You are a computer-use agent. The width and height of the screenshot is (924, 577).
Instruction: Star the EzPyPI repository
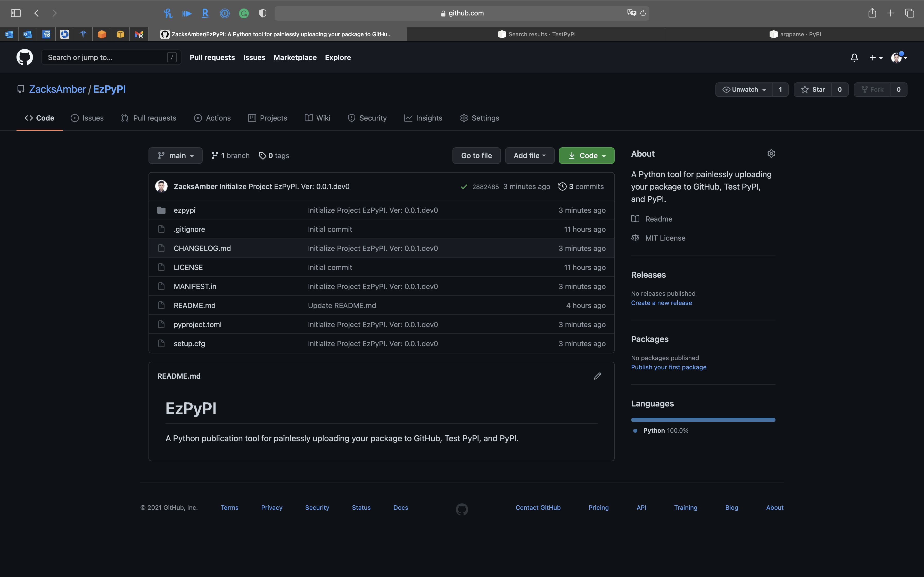pos(813,90)
